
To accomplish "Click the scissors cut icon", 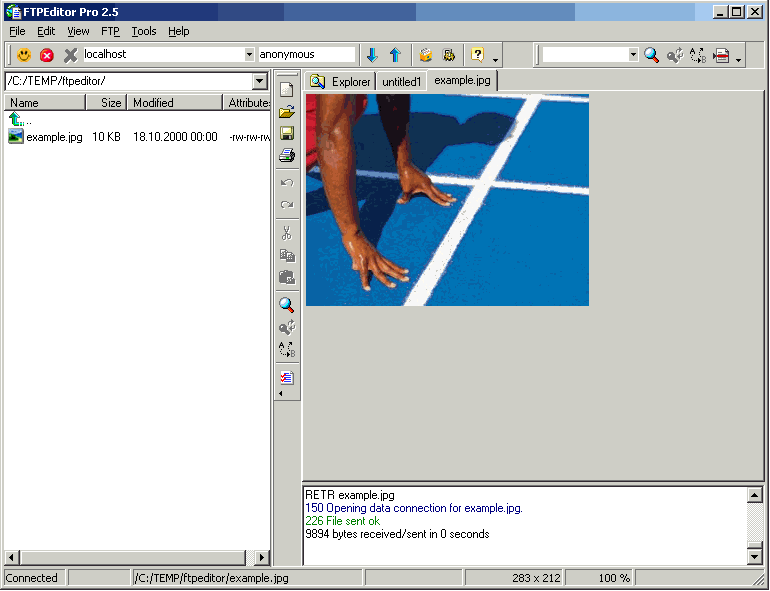I will tap(287, 233).
